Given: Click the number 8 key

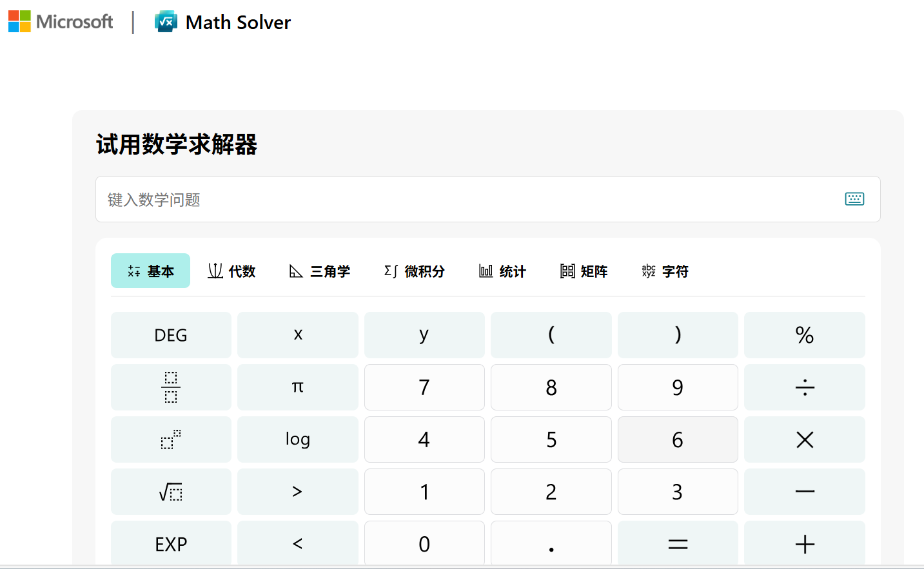Looking at the screenshot, I should point(551,387).
